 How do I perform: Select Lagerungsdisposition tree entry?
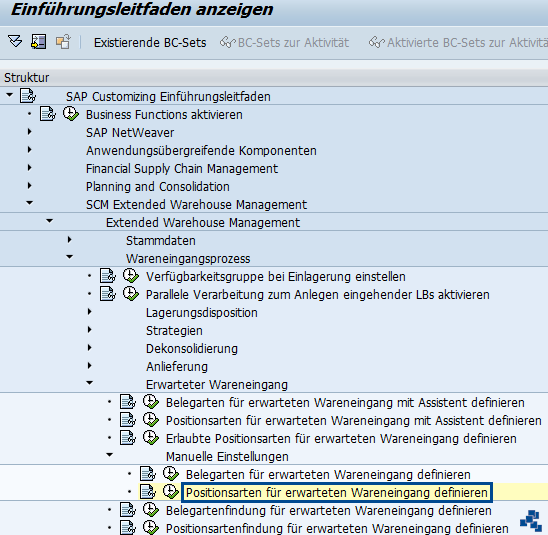[x=202, y=313]
